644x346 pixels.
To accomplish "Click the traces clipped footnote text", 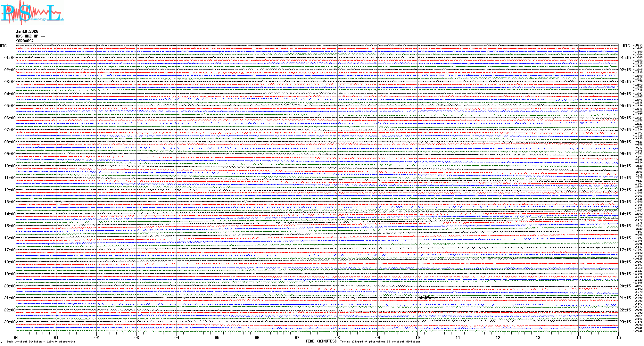I will click(x=380, y=342).
